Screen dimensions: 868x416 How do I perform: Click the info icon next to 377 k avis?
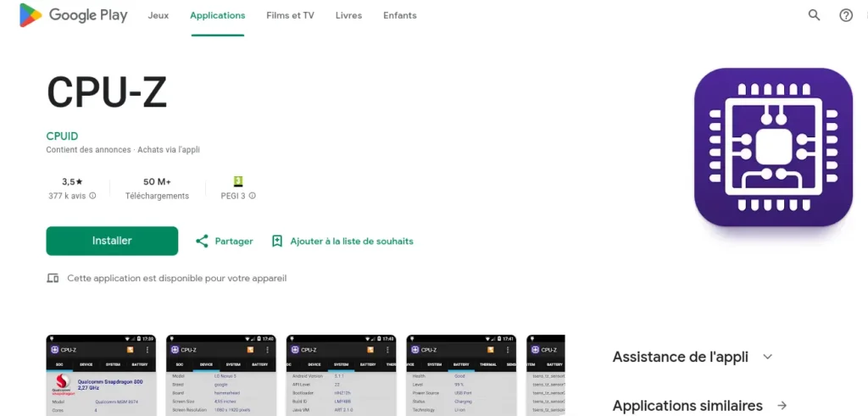92,196
